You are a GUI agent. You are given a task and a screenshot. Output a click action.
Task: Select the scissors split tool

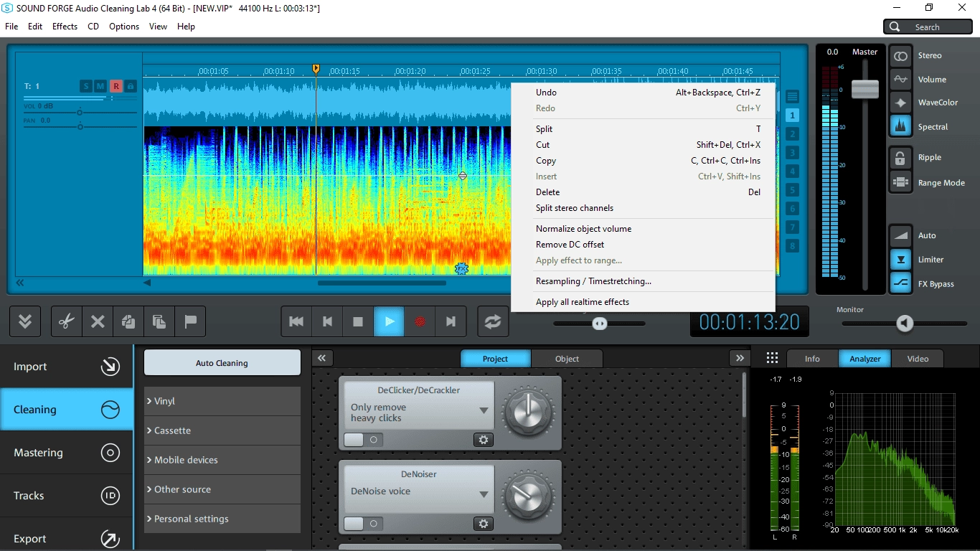(67, 322)
